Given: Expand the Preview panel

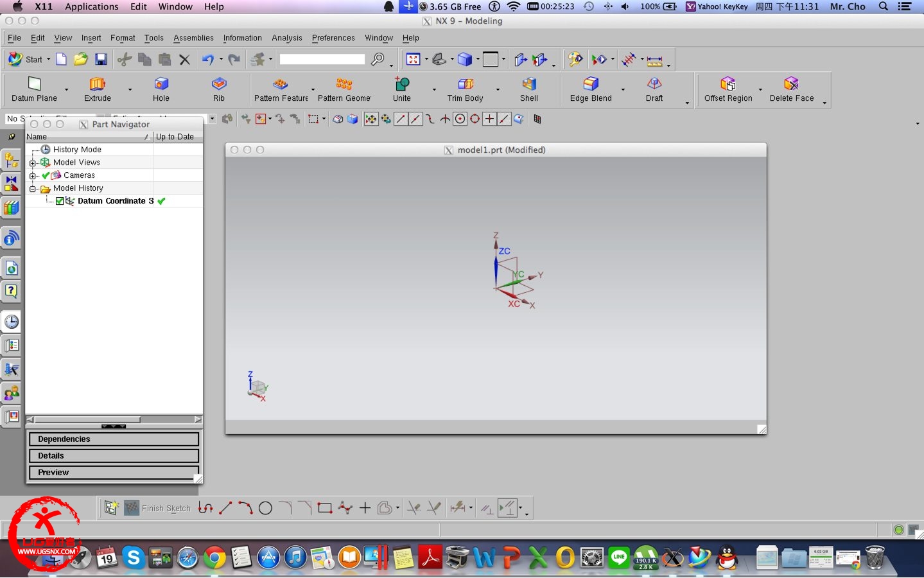Looking at the screenshot, I should click(x=114, y=473).
